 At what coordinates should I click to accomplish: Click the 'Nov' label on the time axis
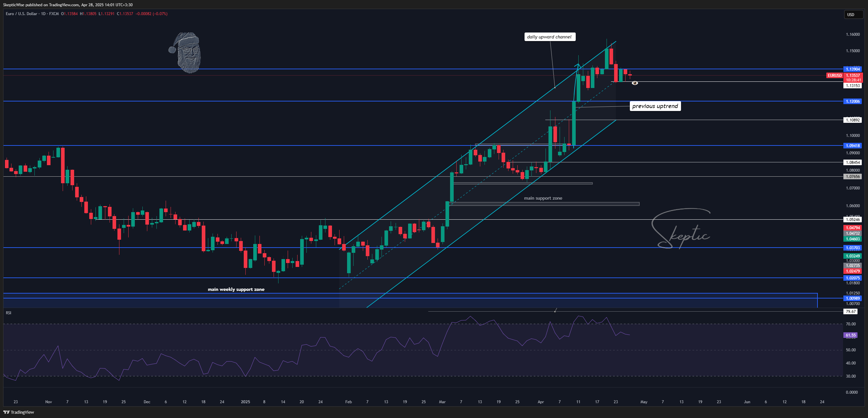tap(49, 402)
